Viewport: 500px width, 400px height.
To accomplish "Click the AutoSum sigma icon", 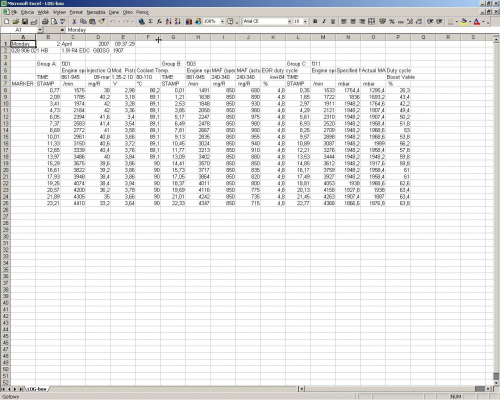I will [x=151, y=22].
